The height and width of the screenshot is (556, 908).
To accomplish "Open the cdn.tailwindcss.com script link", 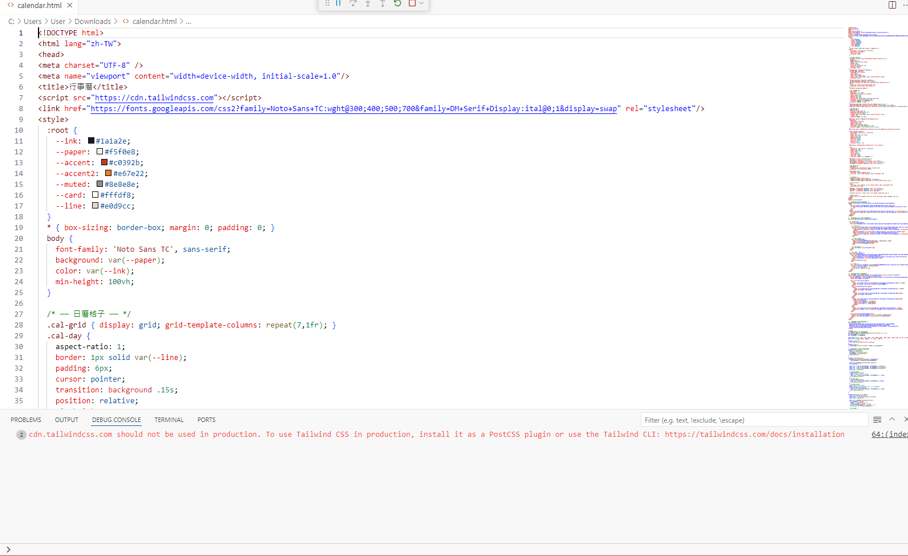I will pos(155,98).
